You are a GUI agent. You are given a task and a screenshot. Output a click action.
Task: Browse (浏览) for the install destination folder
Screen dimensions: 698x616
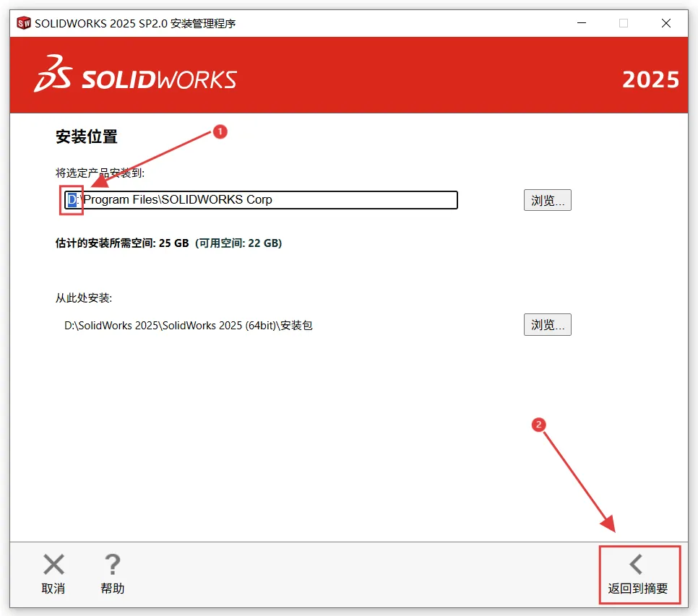point(547,200)
